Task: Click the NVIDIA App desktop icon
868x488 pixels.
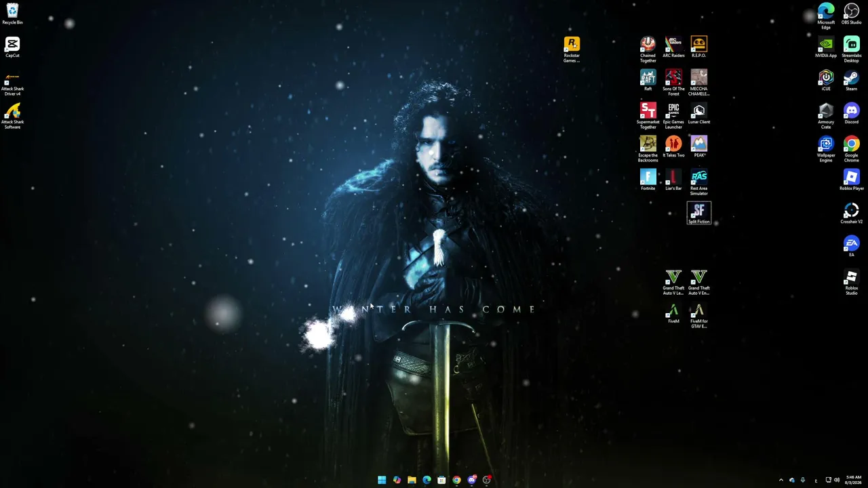Action: [x=826, y=47]
